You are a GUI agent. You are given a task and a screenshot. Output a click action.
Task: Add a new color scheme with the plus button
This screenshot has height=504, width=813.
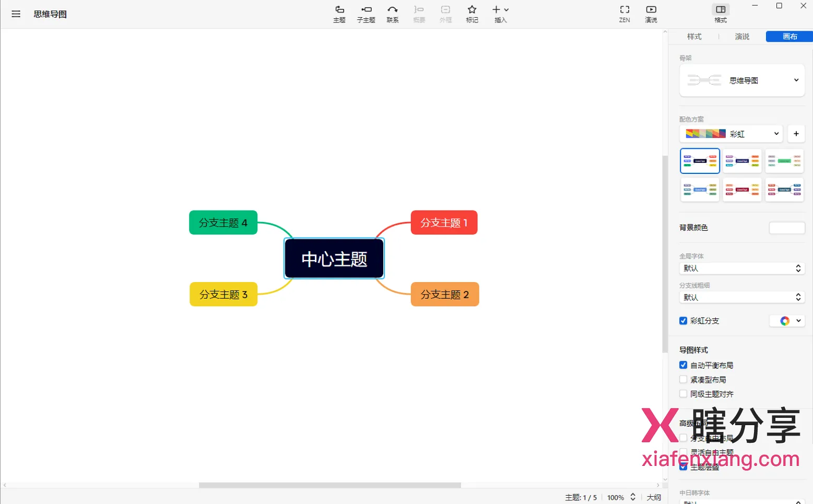tap(796, 134)
